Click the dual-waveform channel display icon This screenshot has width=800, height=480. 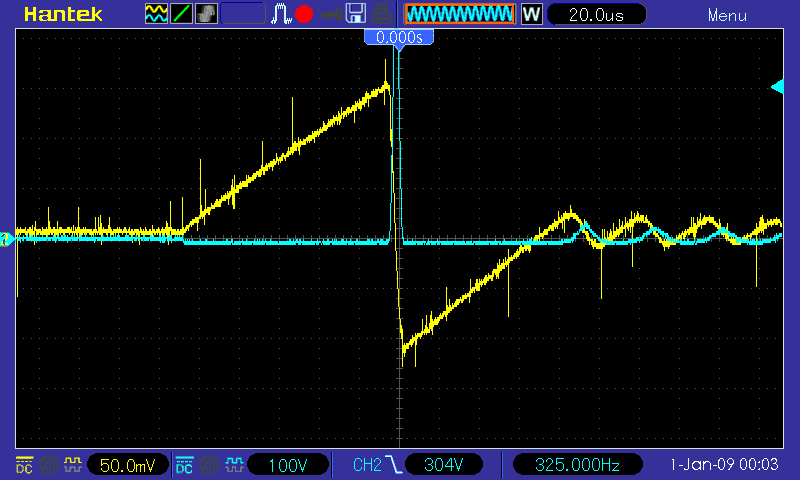coord(156,14)
